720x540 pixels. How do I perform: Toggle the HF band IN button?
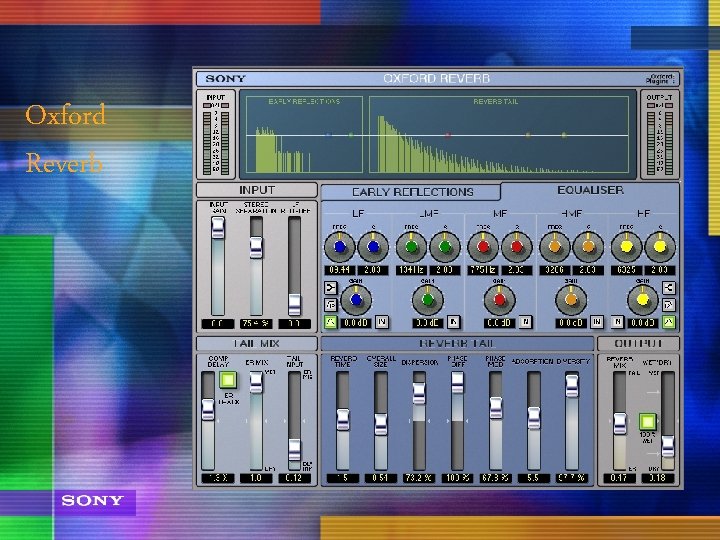point(617,322)
